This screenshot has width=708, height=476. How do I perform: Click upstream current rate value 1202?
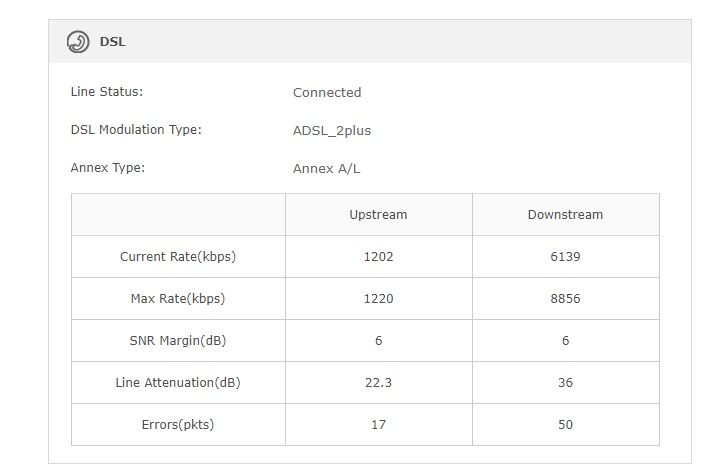(378, 257)
